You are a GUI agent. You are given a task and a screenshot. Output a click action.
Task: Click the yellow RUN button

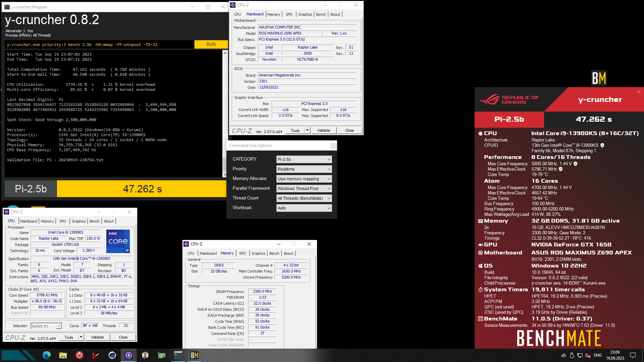[x=211, y=44]
